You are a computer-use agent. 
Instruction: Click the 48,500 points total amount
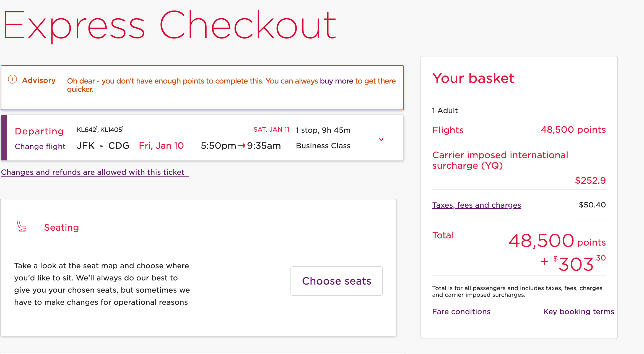click(557, 241)
